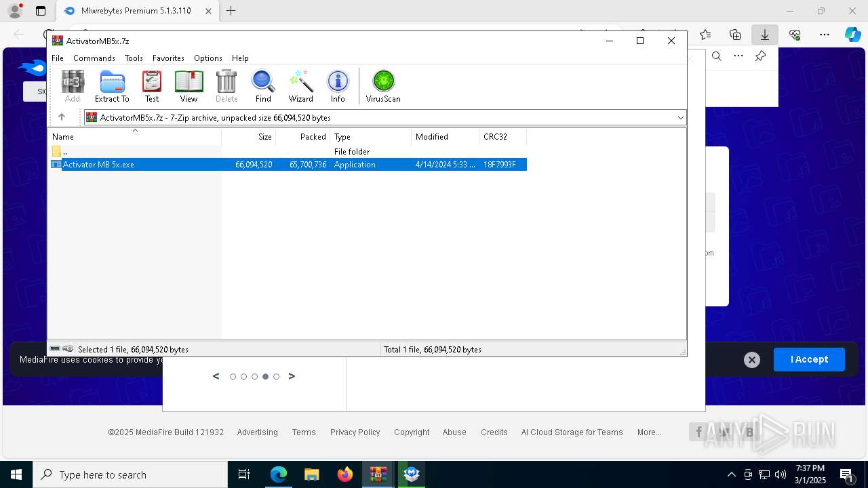Image resolution: width=868 pixels, height=488 pixels.
Task: Click the Find toolbar icon in WinRAR
Action: (x=263, y=87)
